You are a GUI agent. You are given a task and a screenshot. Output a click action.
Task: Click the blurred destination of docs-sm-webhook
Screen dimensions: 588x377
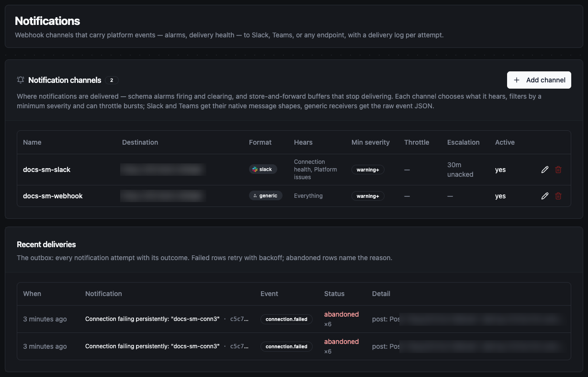click(163, 196)
